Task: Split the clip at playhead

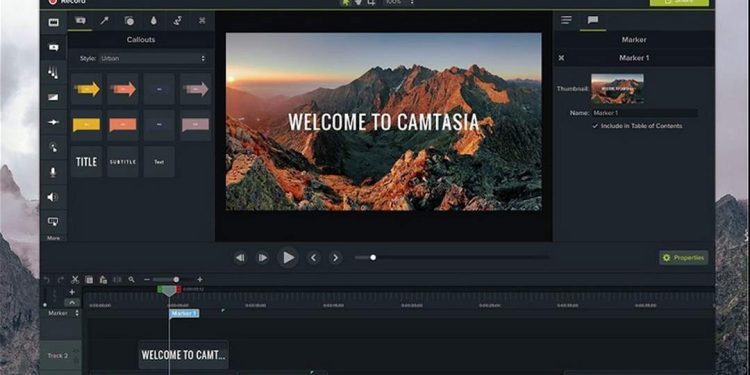Action: [x=117, y=280]
